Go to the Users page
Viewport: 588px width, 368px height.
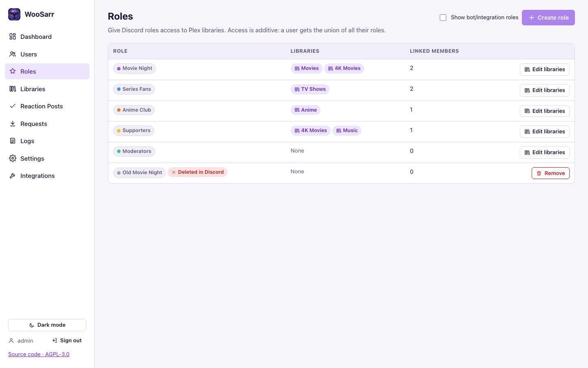47,54
